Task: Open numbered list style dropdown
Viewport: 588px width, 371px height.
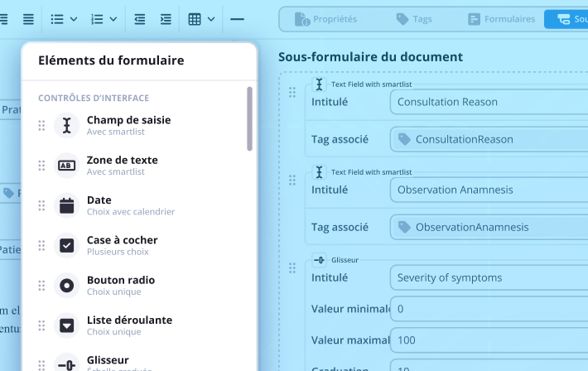Action: [x=113, y=19]
